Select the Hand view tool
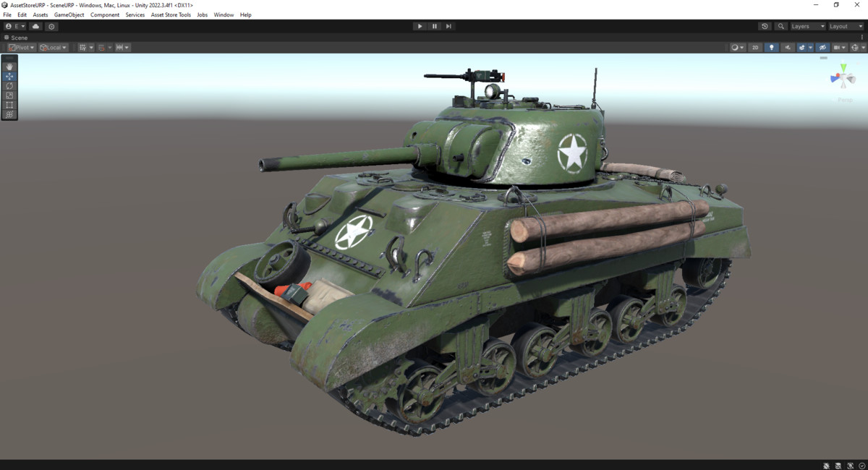 [9, 67]
